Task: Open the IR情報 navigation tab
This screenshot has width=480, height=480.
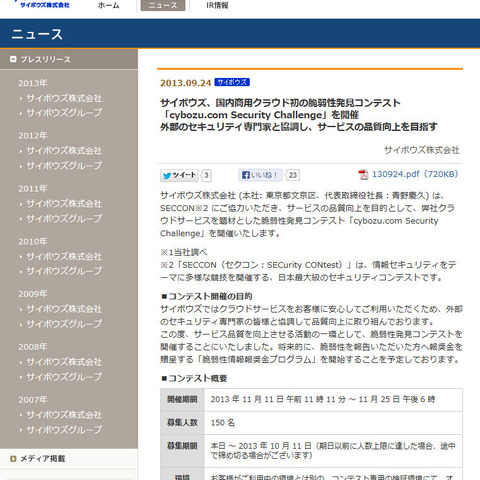Action: pos(217,5)
